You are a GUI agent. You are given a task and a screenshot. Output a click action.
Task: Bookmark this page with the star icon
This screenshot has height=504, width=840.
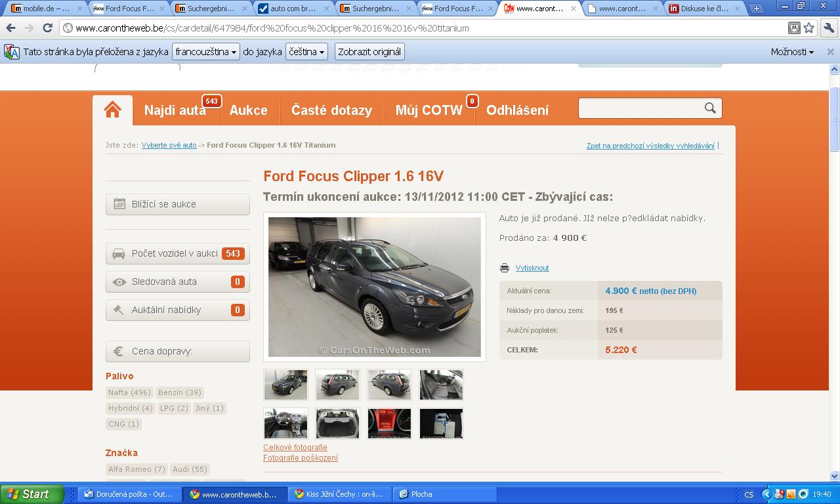[809, 28]
